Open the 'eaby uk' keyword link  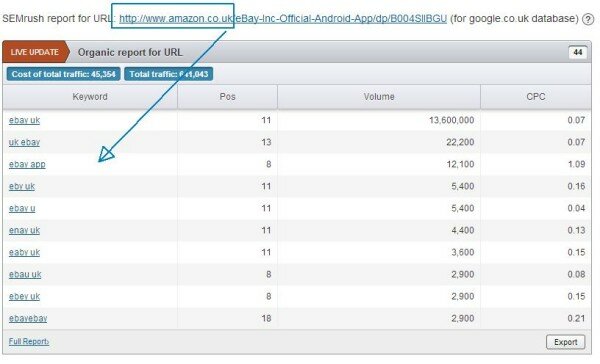pyautogui.click(x=24, y=252)
